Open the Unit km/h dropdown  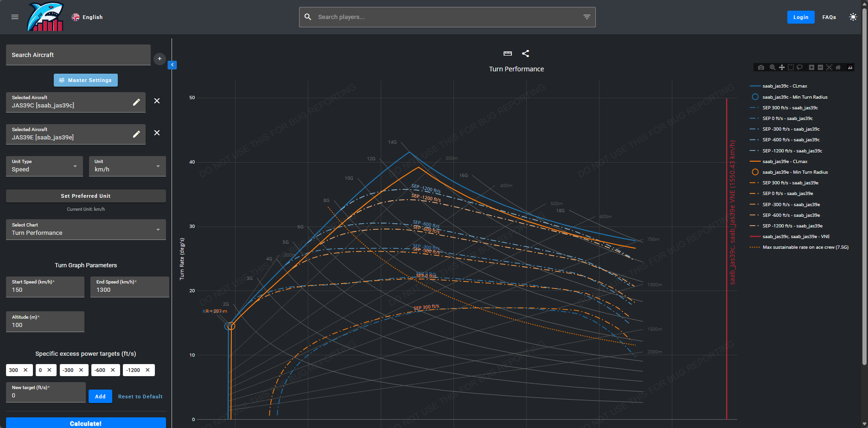(128, 166)
